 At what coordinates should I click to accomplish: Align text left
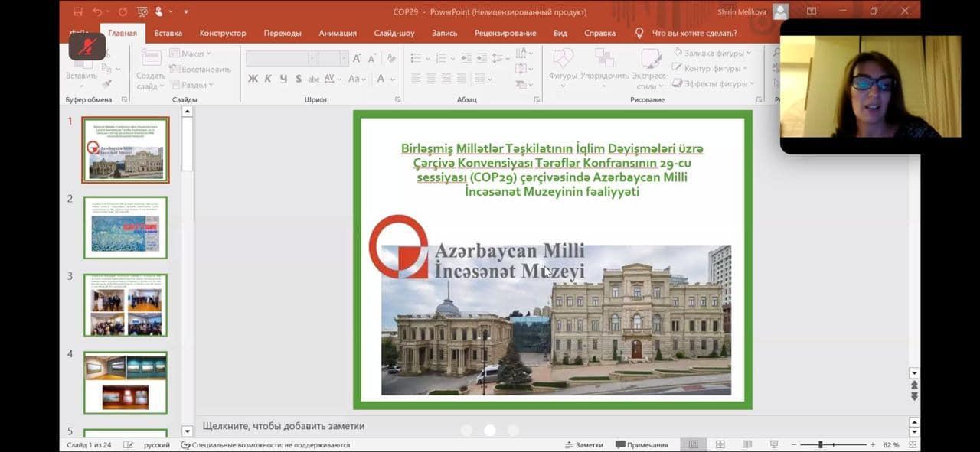(416, 79)
